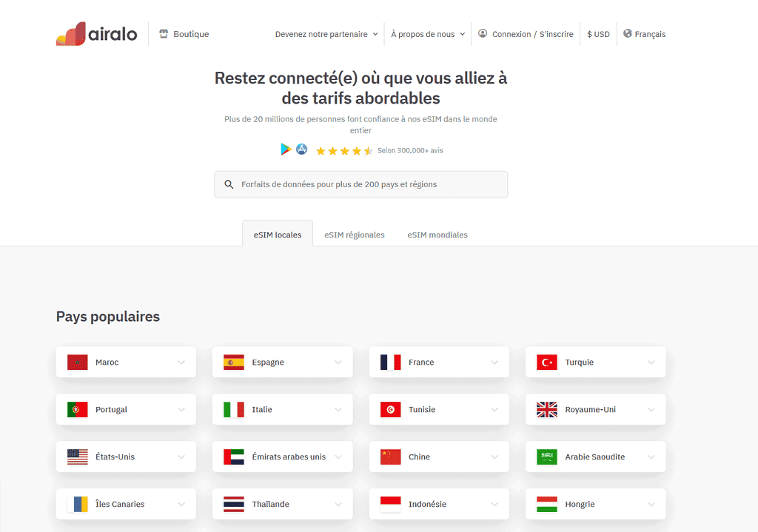Viewport: 758px width, 532px height.
Task: Click the data plan search field
Action: click(361, 184)
